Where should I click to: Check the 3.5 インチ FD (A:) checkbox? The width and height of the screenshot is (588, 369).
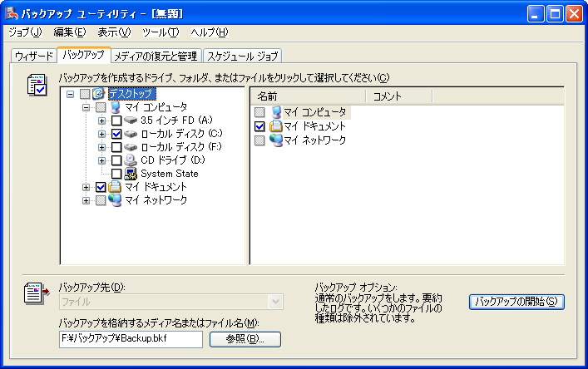click(116, 121)
